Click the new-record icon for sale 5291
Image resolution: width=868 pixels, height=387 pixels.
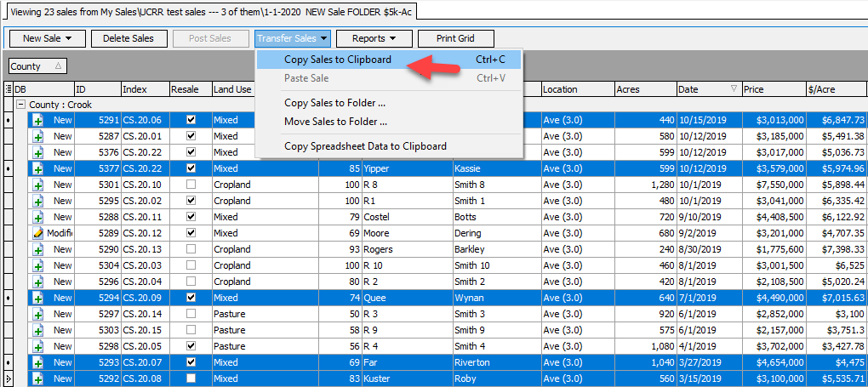(37, 120)
